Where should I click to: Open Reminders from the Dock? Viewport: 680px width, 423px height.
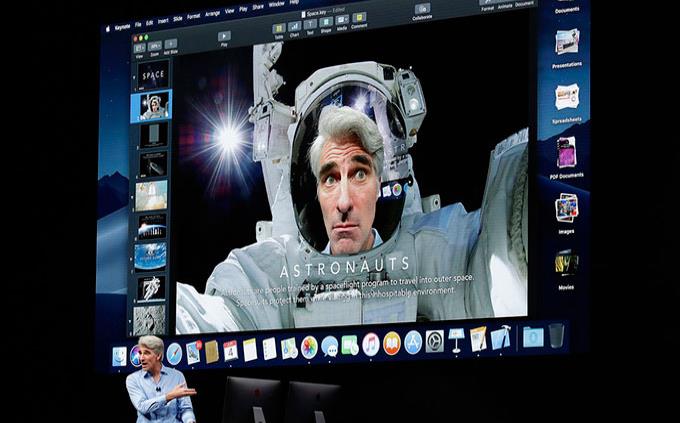pos(269,348)
